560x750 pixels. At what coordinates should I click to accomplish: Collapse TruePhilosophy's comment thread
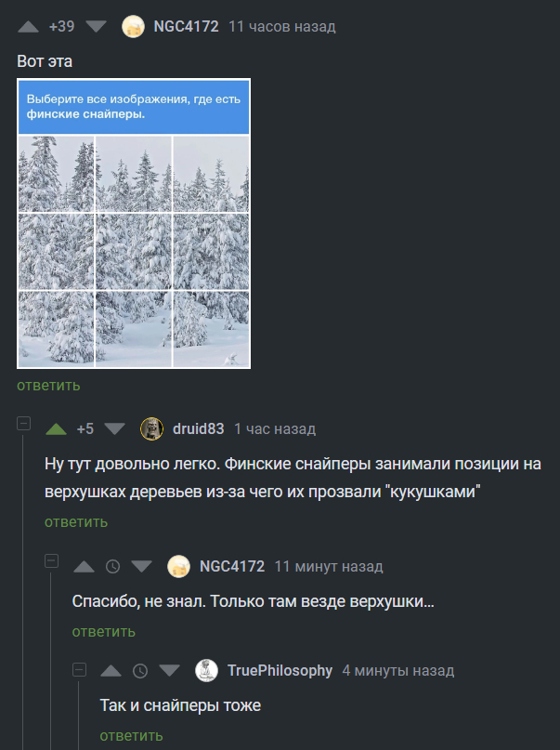pos(78,669)
